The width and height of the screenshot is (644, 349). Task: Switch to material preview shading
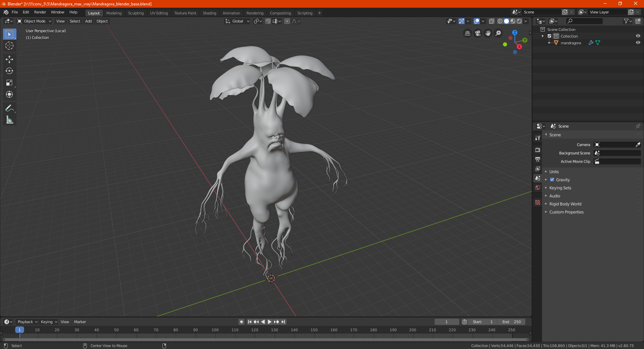coord(513,21)
